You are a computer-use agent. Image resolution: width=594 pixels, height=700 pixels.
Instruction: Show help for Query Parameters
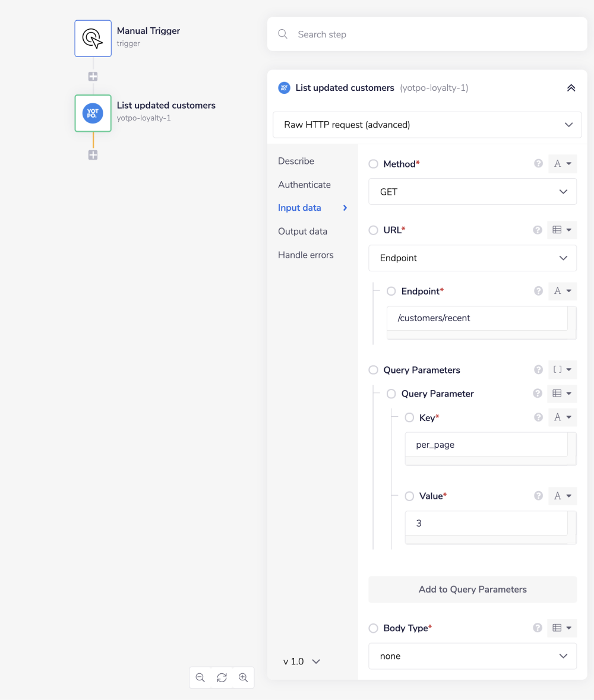click(x=538, y=370)
